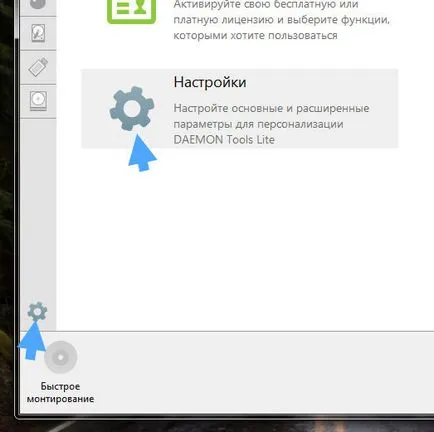434x432 pixels.
Task: Select the hard disk drive sidebar icon
Action: [x=38, y=33]
